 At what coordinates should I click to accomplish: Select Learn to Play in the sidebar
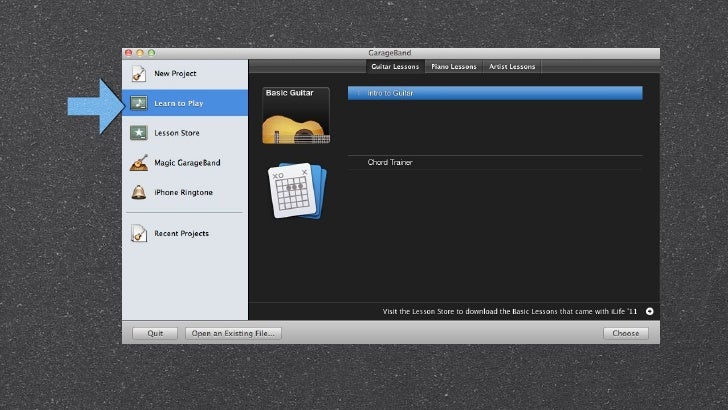[x=185, y=103]
